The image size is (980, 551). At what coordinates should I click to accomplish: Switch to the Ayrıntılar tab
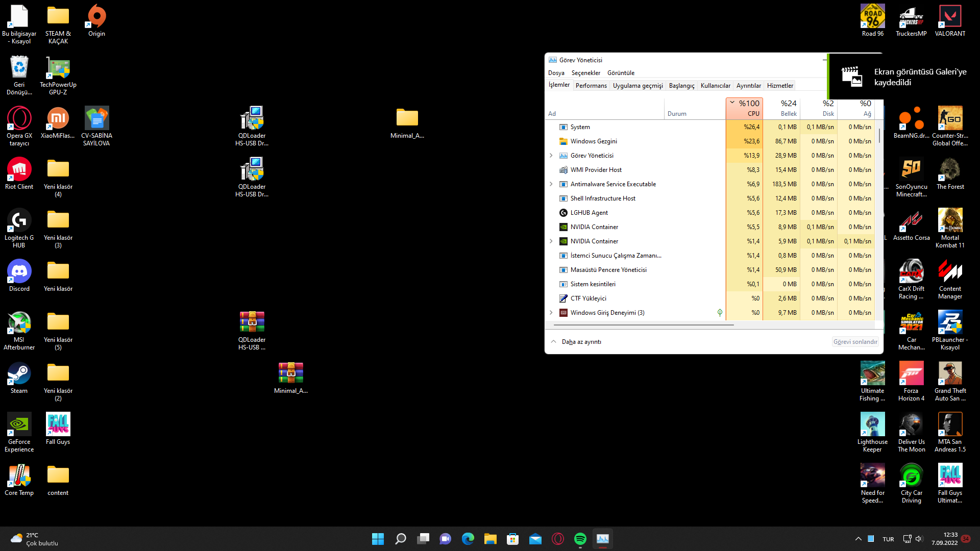click(748, 86)
